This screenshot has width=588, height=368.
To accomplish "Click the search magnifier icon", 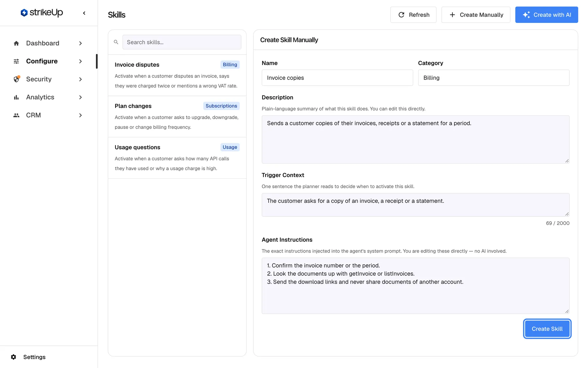I will tap(116, 42).
